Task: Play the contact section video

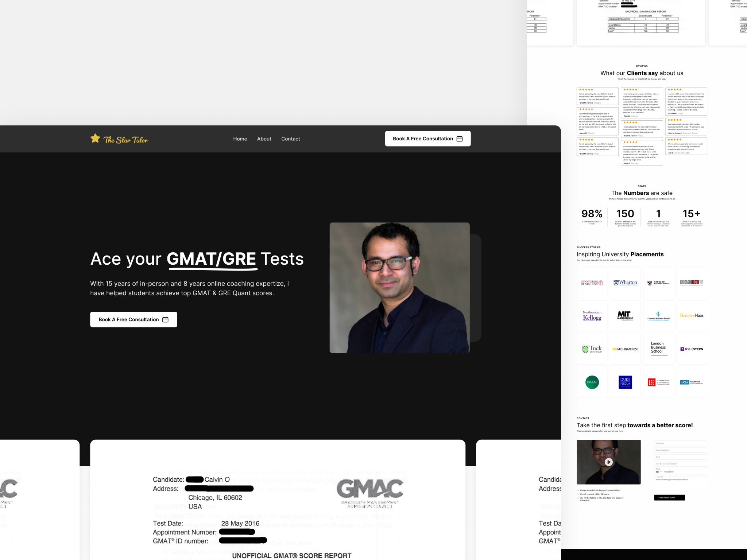Action: click(608, 462)
